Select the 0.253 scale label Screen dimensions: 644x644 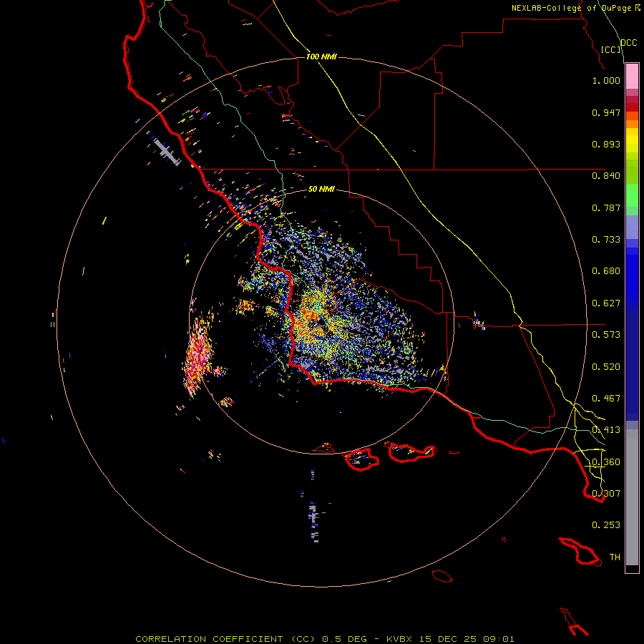[606, 525]
